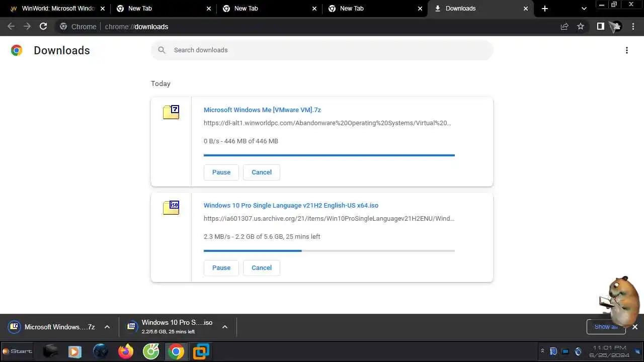Expand options for Microsoft Windows 7z shelf item

pos(107,327)
